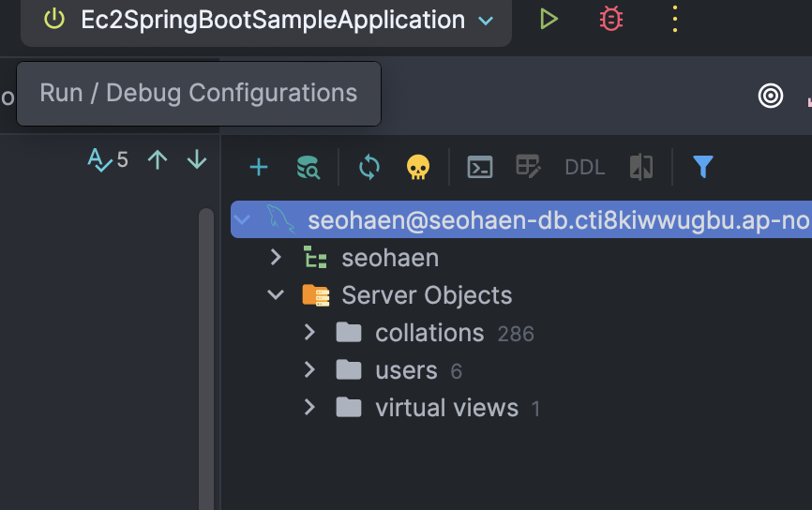
Task: Go to previous highlighted problem up arrow
Action: pos(158,159)
